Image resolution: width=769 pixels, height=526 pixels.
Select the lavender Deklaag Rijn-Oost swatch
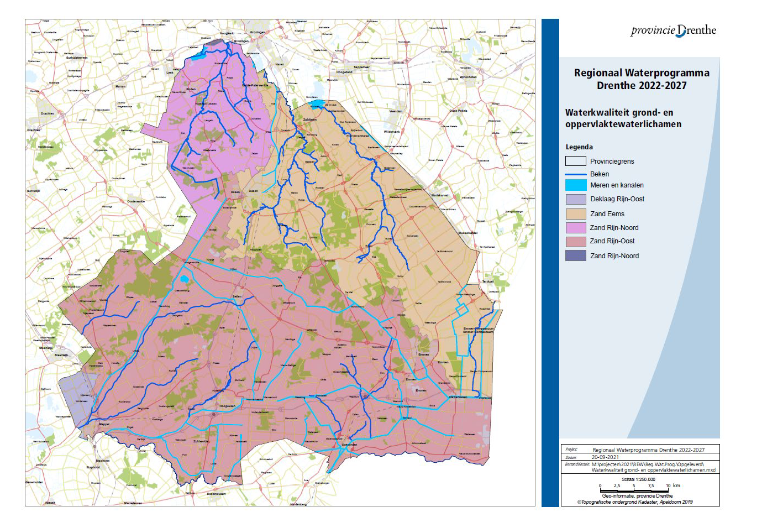[575, 200]
